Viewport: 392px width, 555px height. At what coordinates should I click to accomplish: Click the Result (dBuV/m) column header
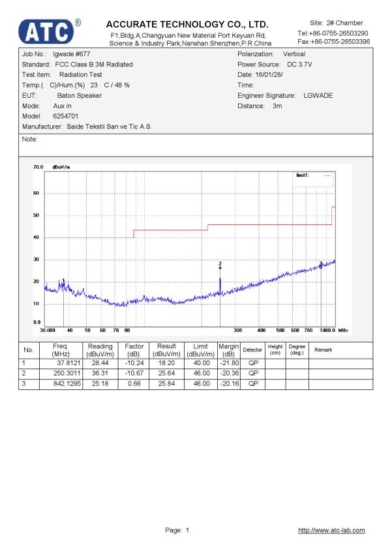(x=166, y=350)
